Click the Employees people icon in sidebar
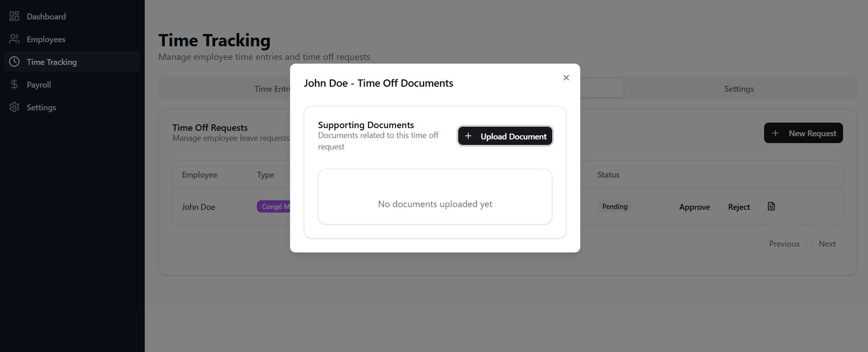Image resolution: width=868 pixels, height=352 pixels. 14,39
